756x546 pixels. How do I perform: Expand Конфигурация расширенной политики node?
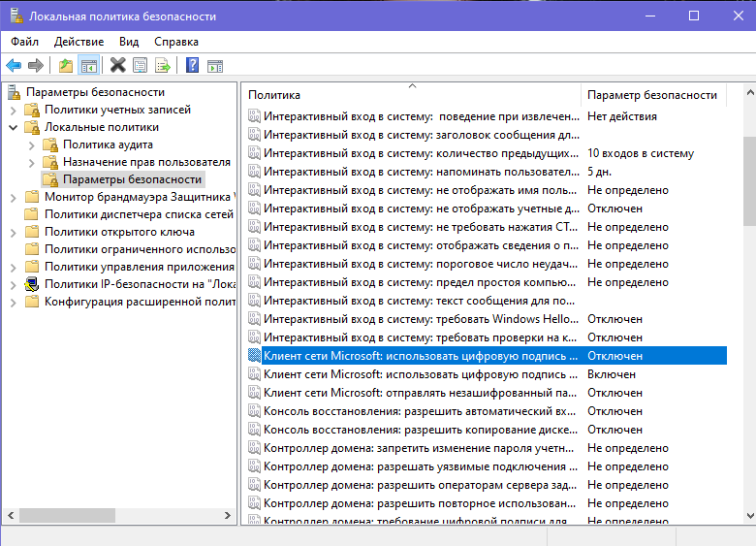click(14, 303)
